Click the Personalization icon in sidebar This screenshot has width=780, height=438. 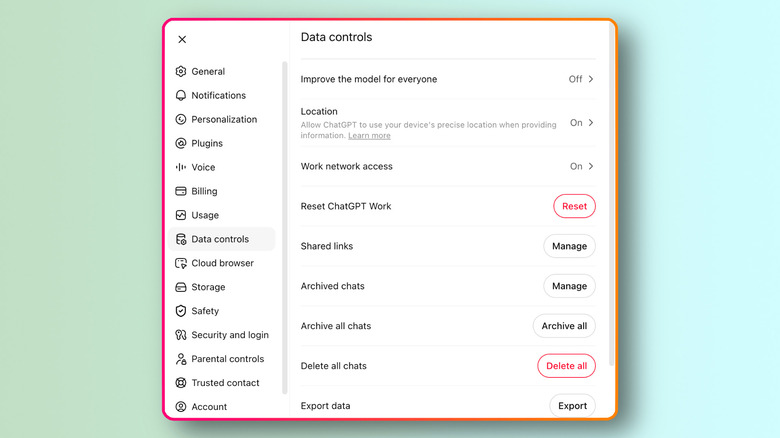(x=181, y=119)
